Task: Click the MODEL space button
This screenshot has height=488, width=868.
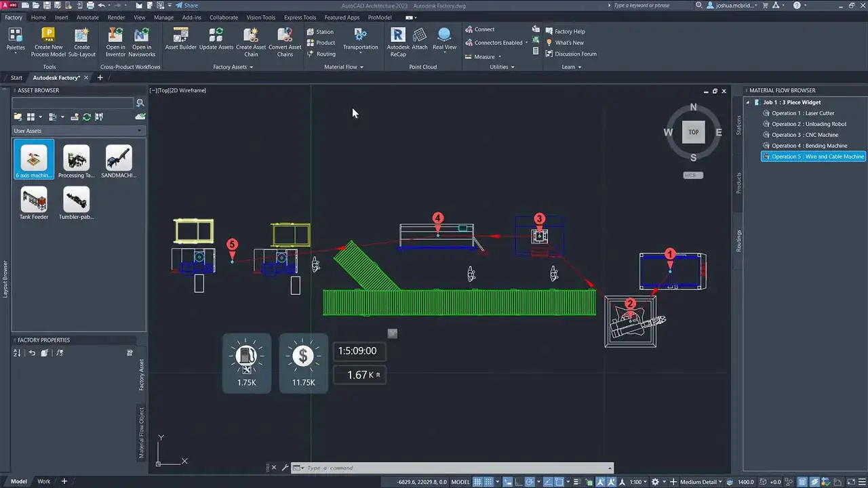Action: point(460,482)
